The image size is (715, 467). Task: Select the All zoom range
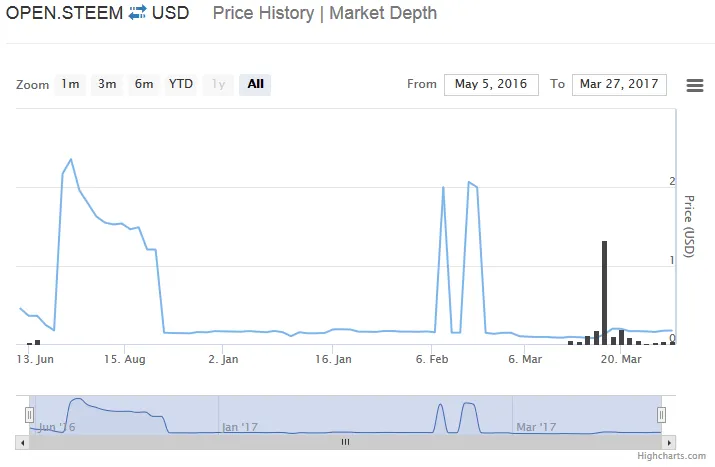point(255,85)
